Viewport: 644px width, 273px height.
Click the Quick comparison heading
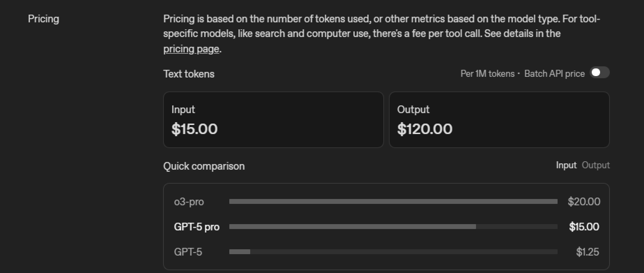(x=204, y=166)
